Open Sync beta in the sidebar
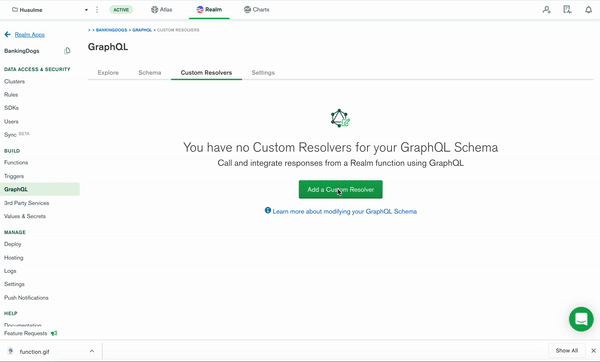The width and height of the screenshot is (600, 362). 16,134
